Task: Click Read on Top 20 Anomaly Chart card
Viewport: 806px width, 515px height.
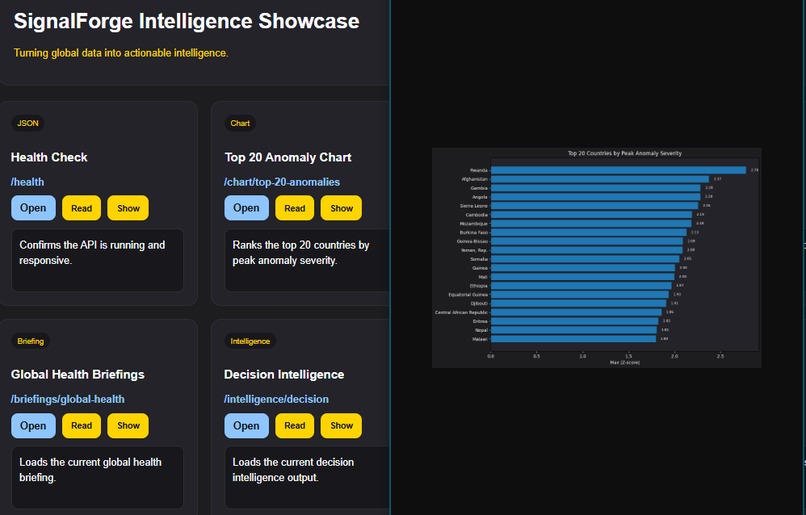Action: (295, 208)
